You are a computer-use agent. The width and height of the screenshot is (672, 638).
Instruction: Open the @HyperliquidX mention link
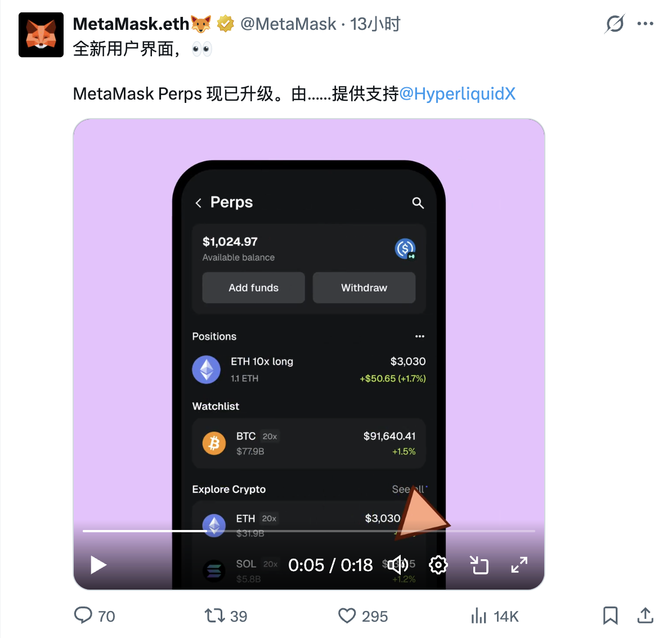coord(457,94)
